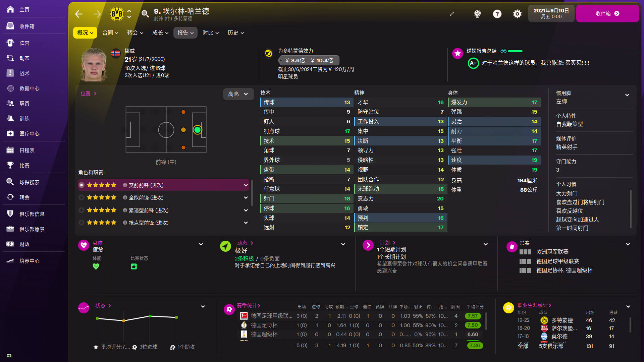Open the 高亮 highlight dropdown
The width and height of the screenshot is (644, 362).
(x=238, y=94)
